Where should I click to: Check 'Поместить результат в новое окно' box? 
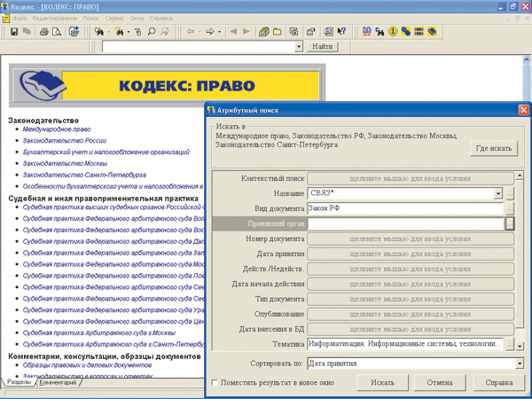coord(215,382)
